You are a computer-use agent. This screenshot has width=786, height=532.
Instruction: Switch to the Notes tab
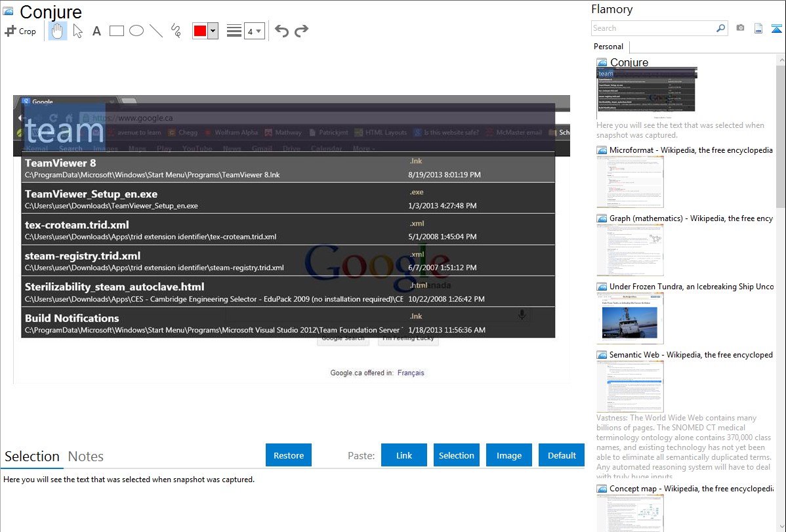86,457
